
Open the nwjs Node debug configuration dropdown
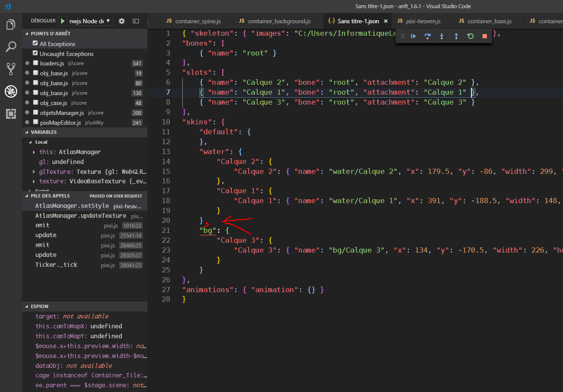[x=90, y=21]
